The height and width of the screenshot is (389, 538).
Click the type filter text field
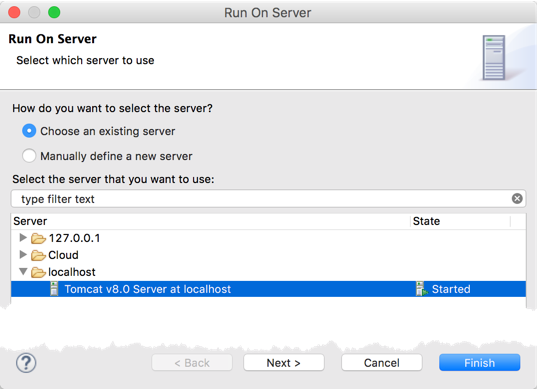pyautogui.click(x=268, y=199)
